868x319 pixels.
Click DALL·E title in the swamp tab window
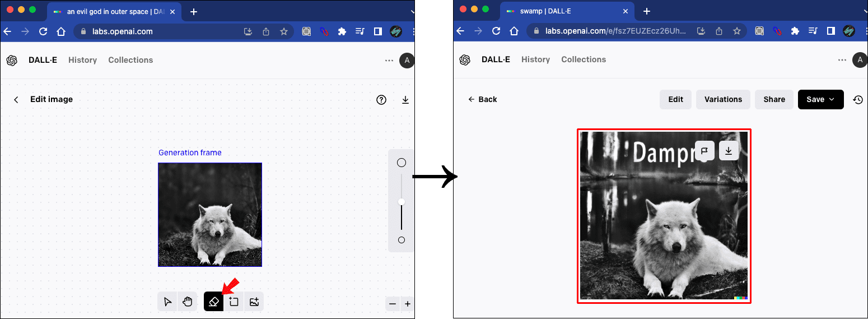496,59
